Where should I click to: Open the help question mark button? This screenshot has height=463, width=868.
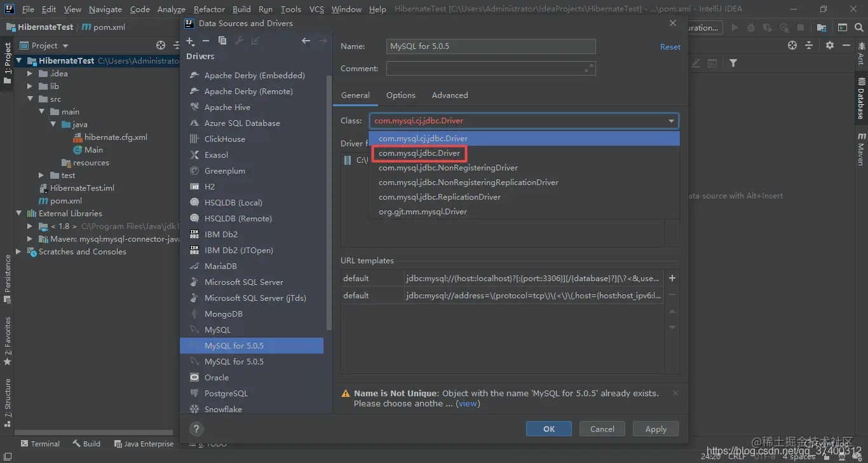[x=196, y=429]
